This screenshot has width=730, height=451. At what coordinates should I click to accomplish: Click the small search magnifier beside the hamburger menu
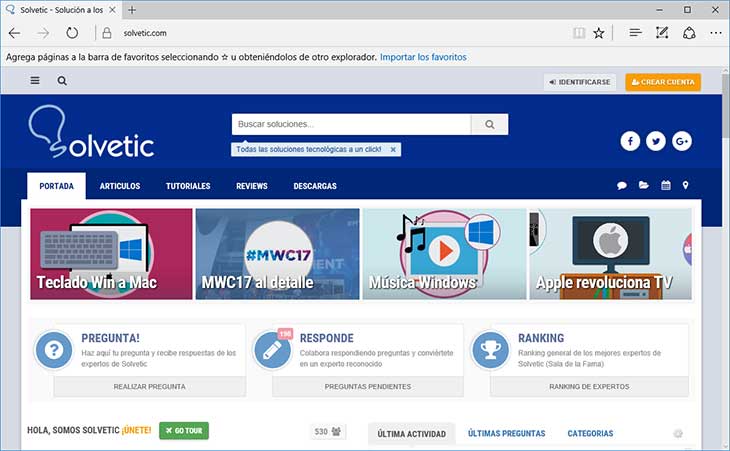(62, 81)
